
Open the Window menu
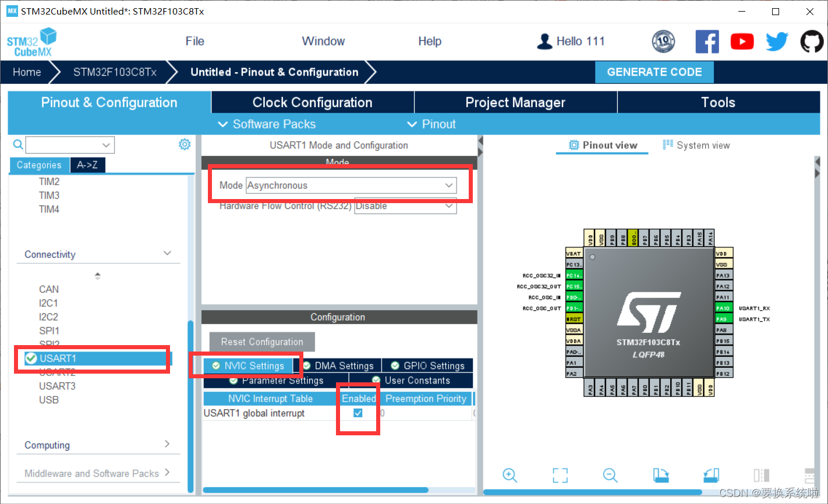[323, 41]
